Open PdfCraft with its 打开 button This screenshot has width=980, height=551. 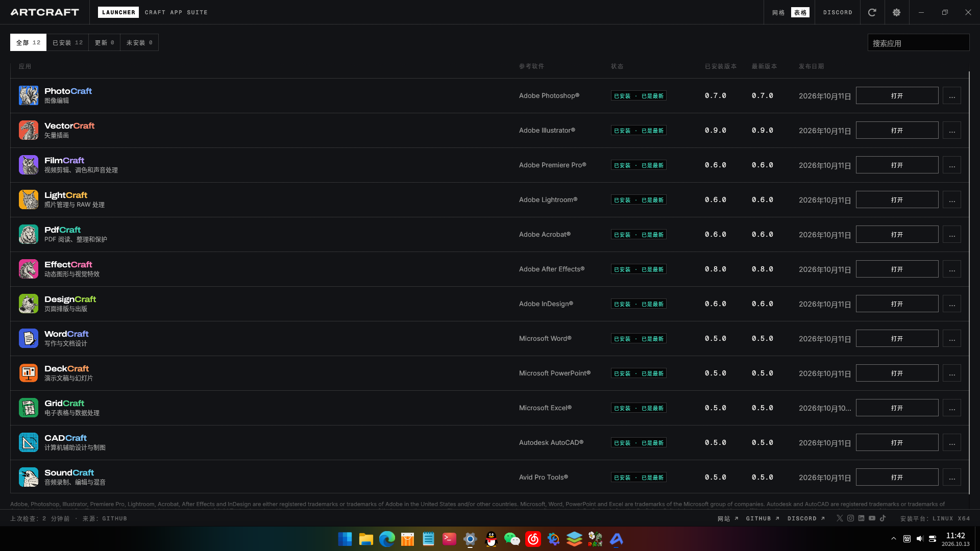pos(897,234)
